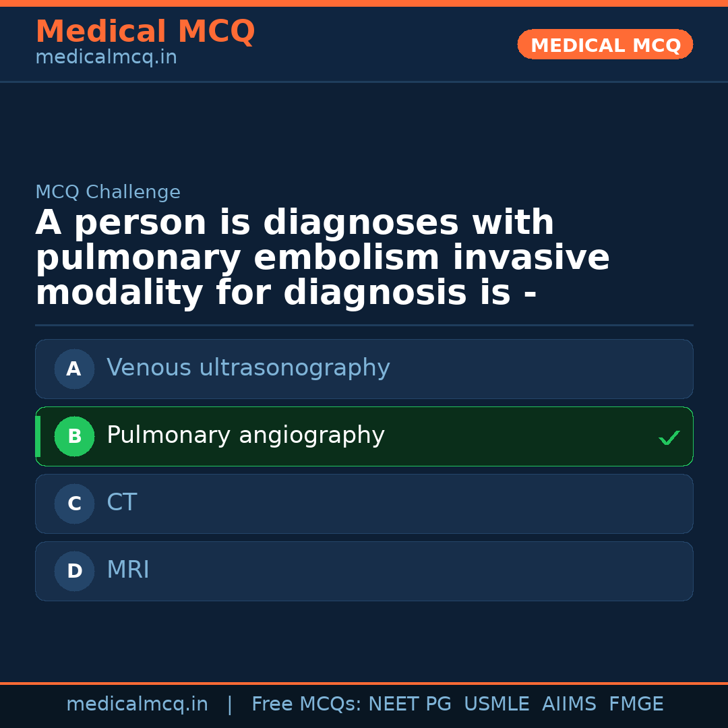Pick the MRI answer text

[x=128, y=570]
